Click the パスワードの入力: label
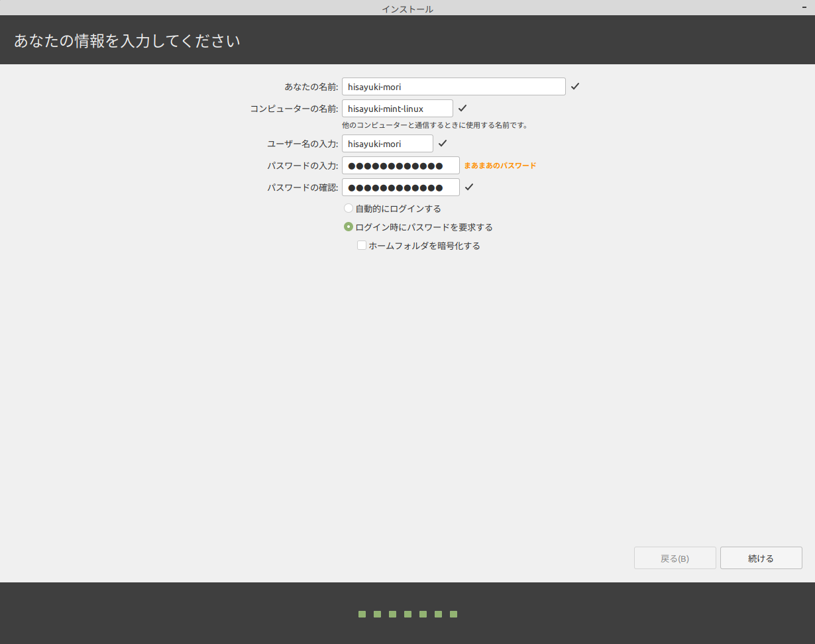 click(303, 166)
